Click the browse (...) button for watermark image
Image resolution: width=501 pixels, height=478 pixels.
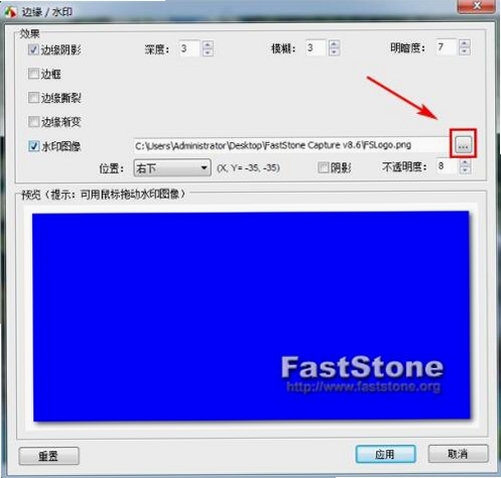463,145
